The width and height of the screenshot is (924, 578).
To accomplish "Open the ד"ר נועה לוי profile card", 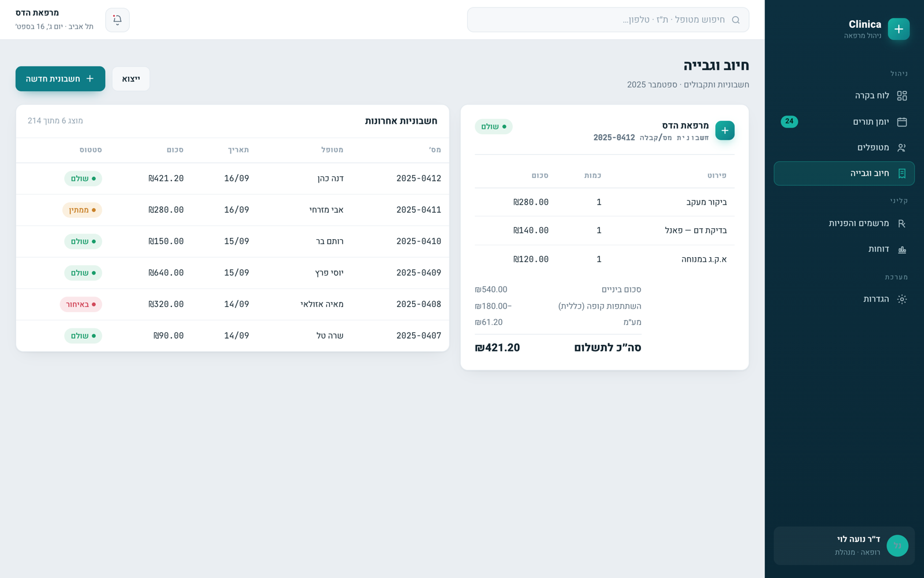I will pyautogui.click(x=844, y=546).
